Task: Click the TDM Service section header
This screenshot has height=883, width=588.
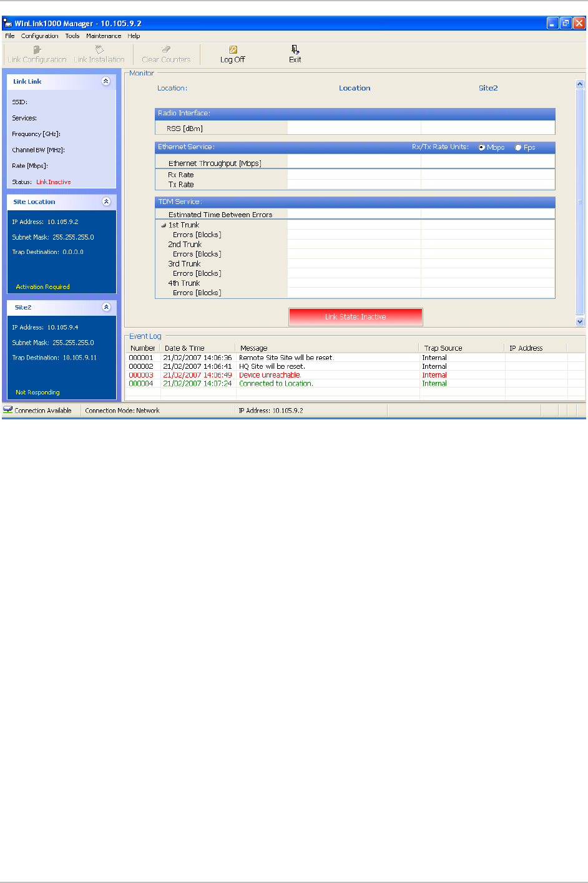Action: 355,202
